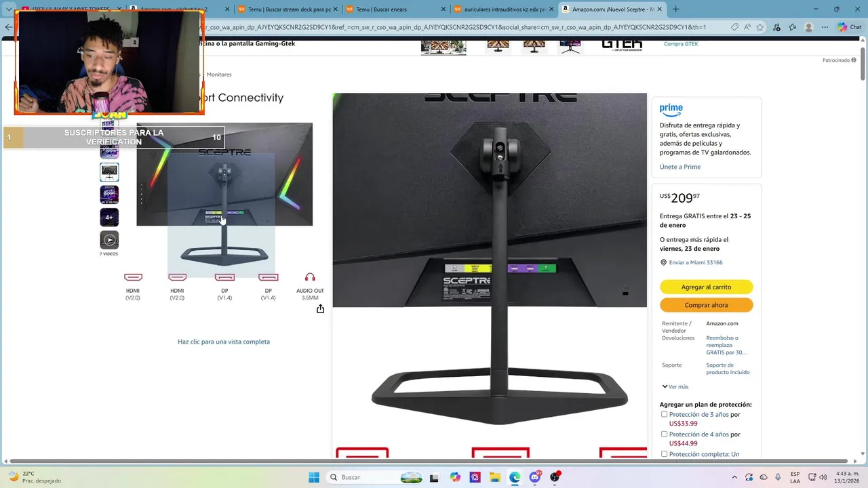This screenshot has height=488, width=868.
Task: Open Edge 'Settings and more' menu
Action: click(825, 27)
